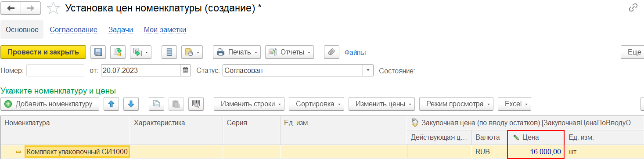Screen dimensions: 644x159
Task: Save document with floppy disk icon
Action: coord(98,52)
